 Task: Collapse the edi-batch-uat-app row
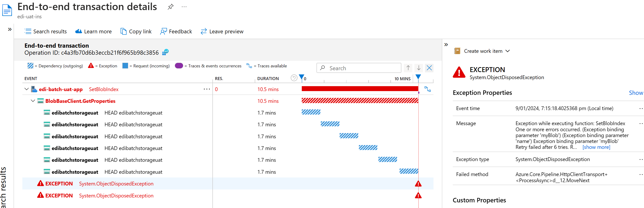27,89
